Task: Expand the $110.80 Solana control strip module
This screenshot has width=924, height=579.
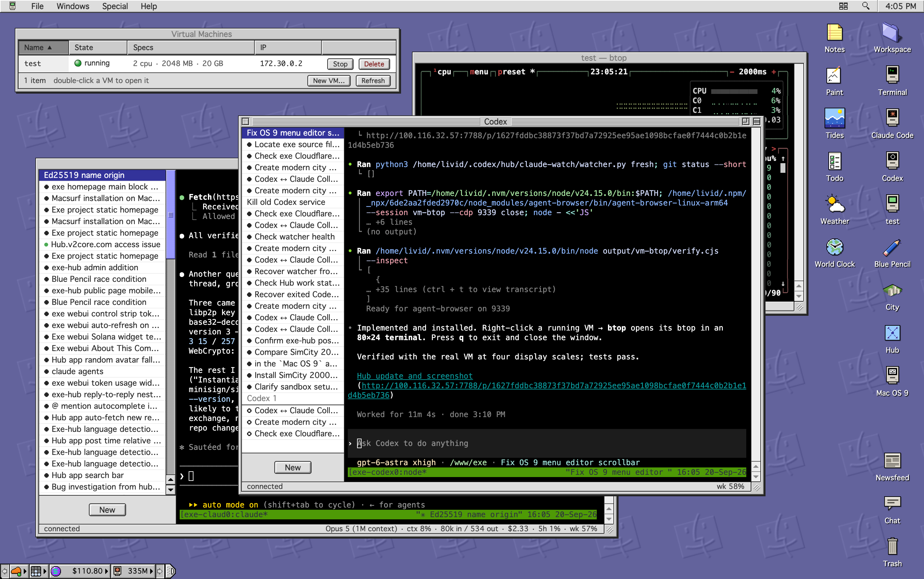Action: pyautogui.click(x=107, y=571)
